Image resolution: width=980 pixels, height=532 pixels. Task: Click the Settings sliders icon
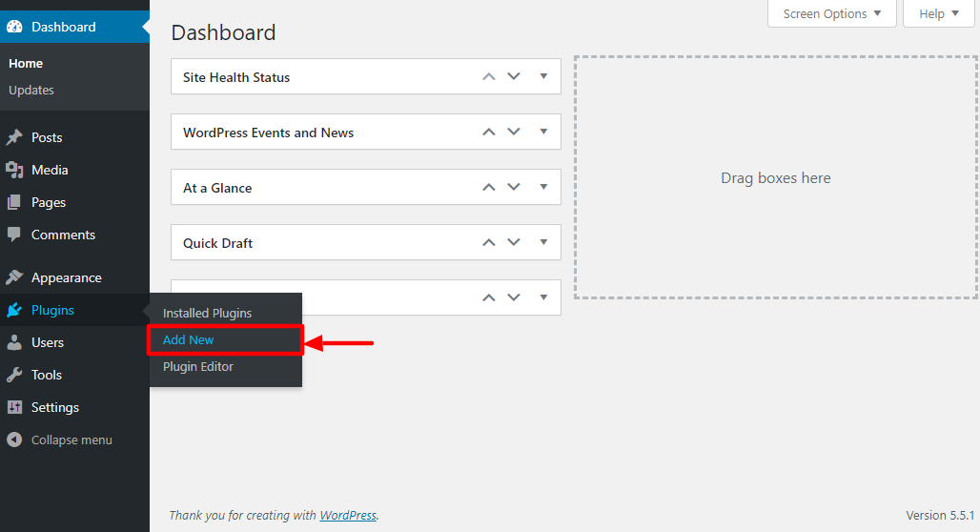coord(14,408)
